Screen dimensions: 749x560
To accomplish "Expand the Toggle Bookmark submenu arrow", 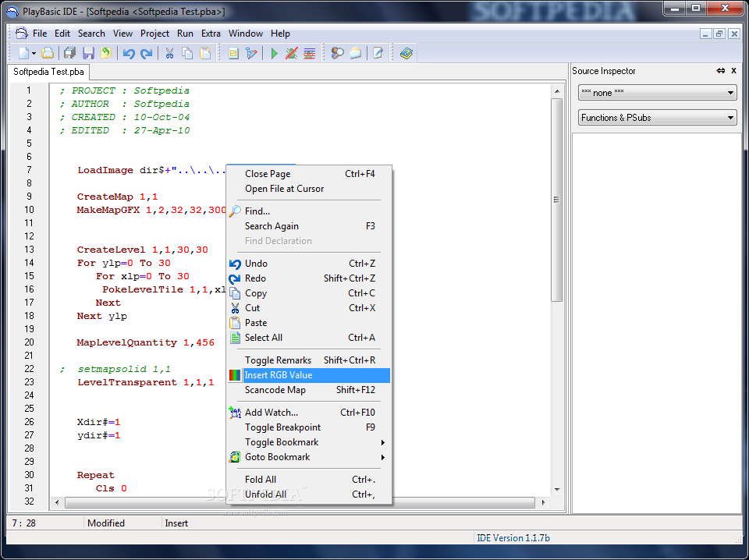I will [382, 442].
